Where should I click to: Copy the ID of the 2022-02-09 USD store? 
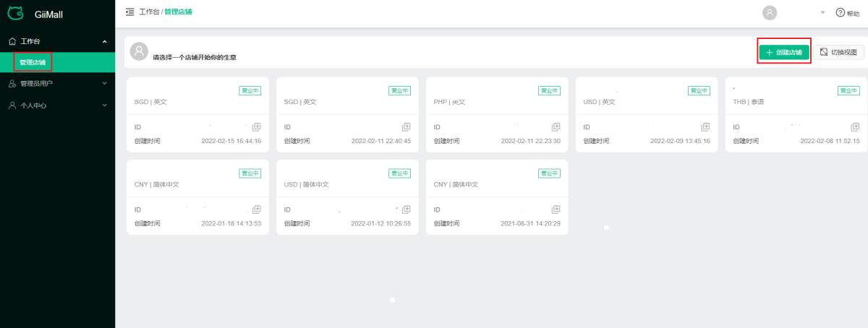[x=705, y=127]
